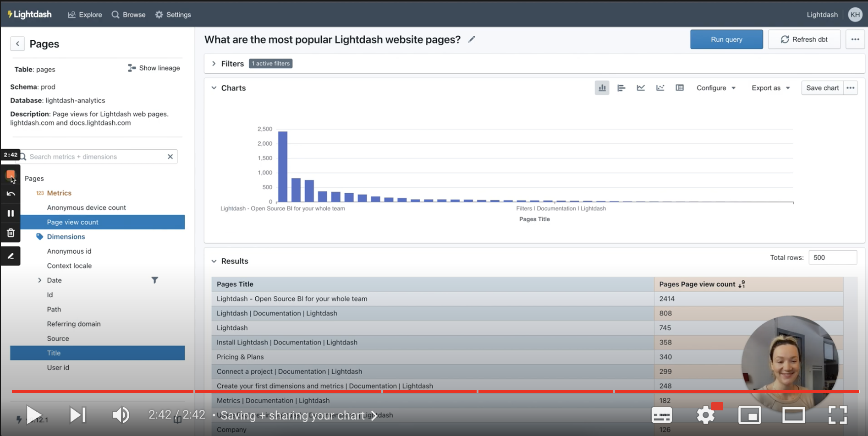The width and height of the screenshot is (868, 436).
Task: Click the back arrow beside Pages
Action: 17,44
